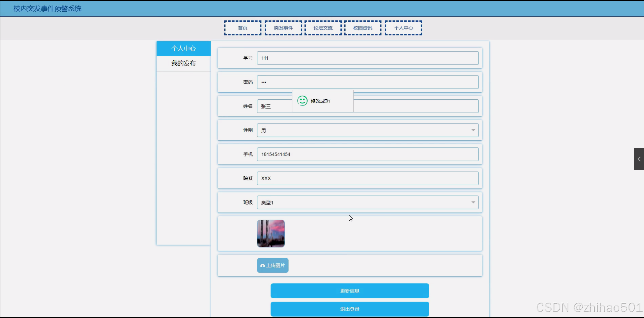This screenshot has width=644, height=318.
Task: Click the 院系 department field
Action: pyautogui.click(x=367, y=178)
